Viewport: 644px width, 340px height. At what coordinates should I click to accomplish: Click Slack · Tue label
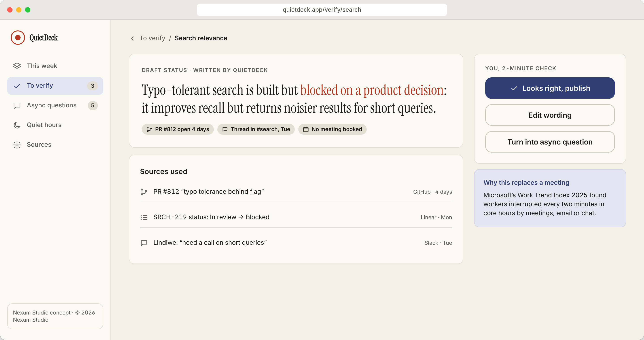pos(438,243)
